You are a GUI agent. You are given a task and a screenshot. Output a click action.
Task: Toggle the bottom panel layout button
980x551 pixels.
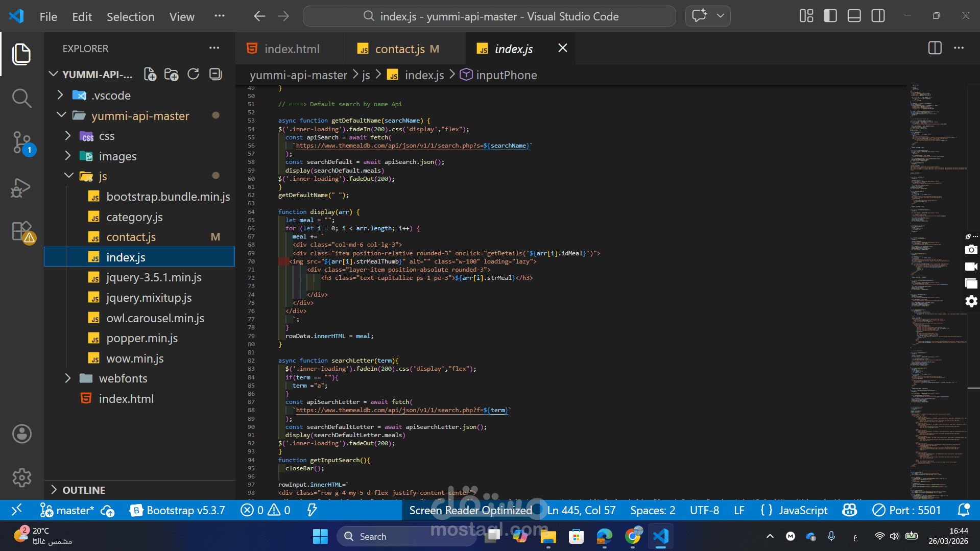854,16
